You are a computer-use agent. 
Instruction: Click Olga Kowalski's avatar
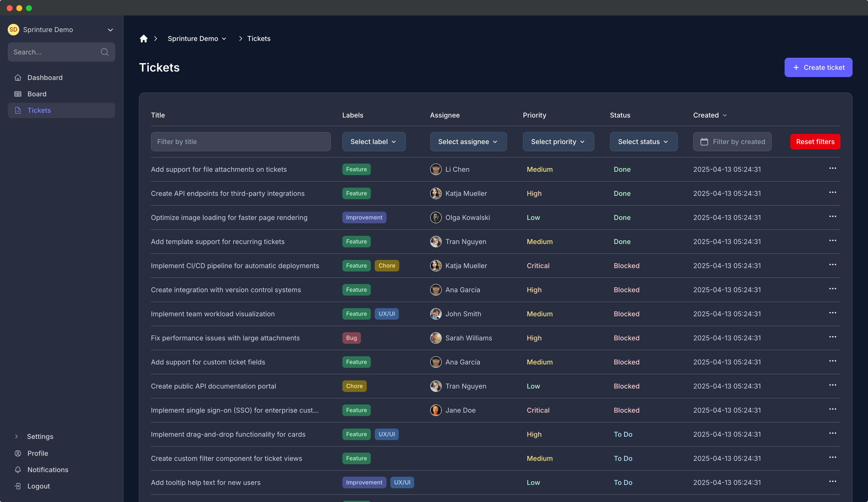pyautogui.click(x=436, y=218)
